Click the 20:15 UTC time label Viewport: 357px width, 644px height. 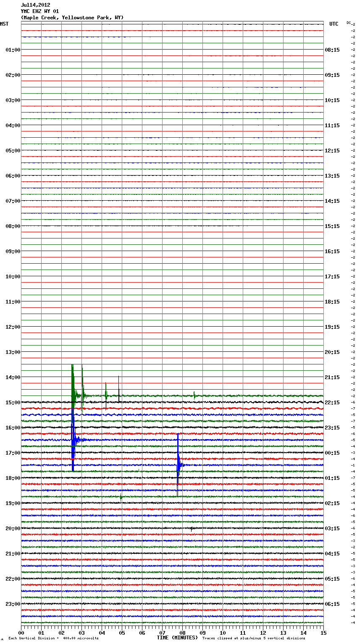[332, 352]
